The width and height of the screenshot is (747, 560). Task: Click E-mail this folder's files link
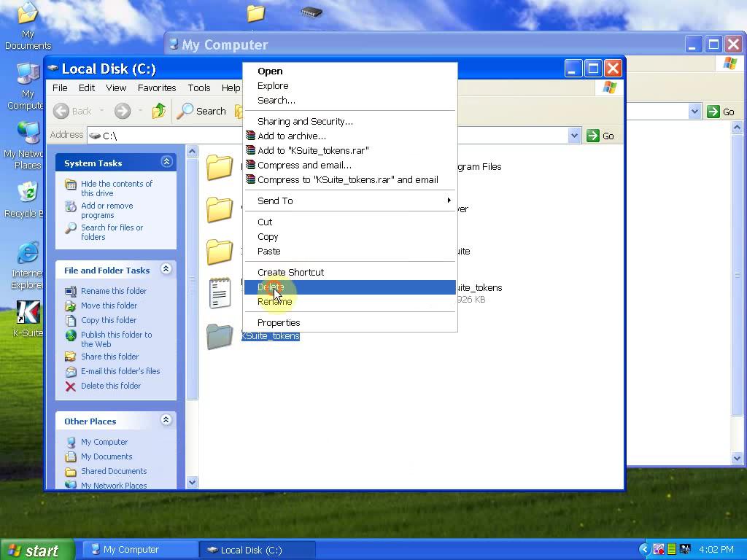(x=120, y=371)
